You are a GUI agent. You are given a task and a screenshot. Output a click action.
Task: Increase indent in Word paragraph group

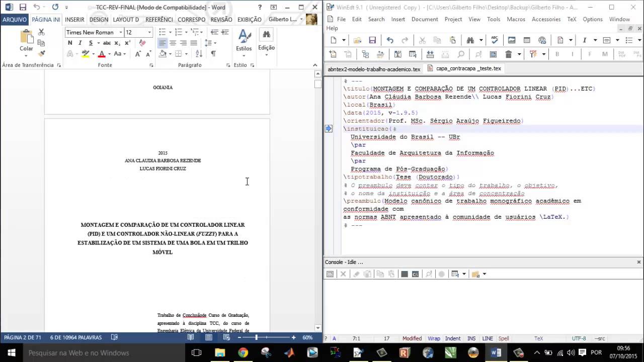point(225,32)
